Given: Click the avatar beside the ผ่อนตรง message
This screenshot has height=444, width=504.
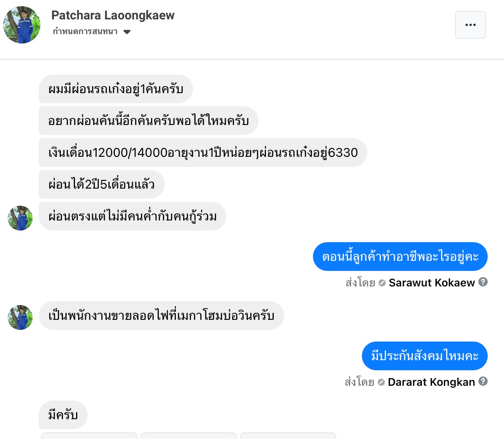Looking at the screenshot, I should pos(20,218).
